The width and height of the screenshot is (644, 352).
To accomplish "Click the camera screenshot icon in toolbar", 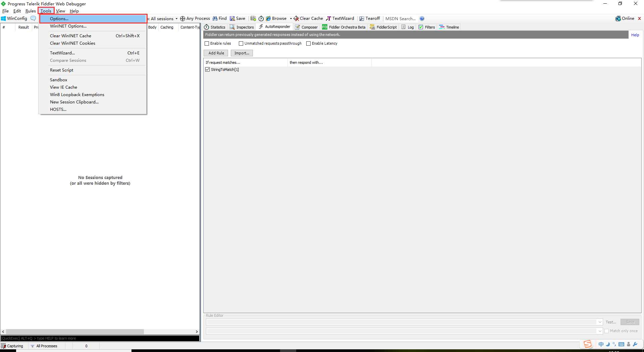I will click(x=253, y=18).
